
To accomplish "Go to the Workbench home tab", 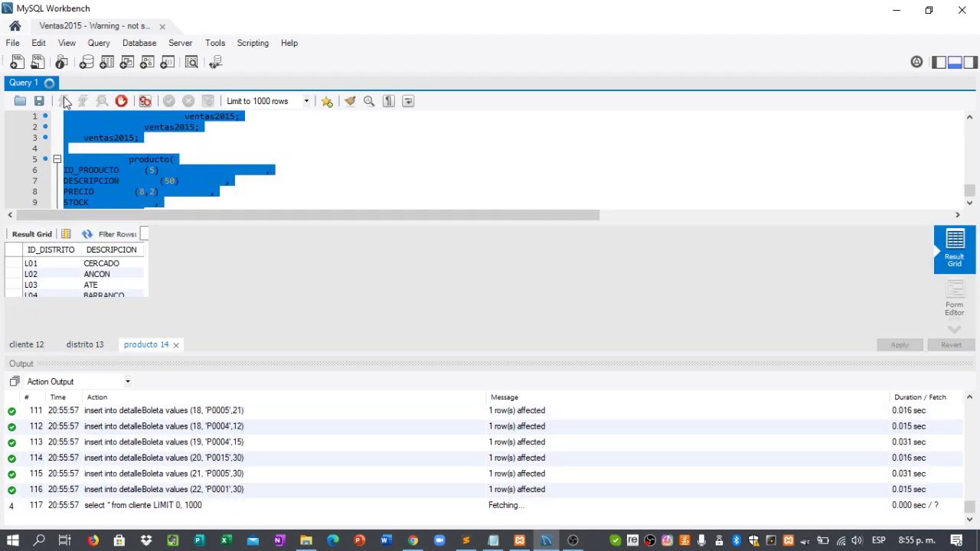I will [15, 26].
